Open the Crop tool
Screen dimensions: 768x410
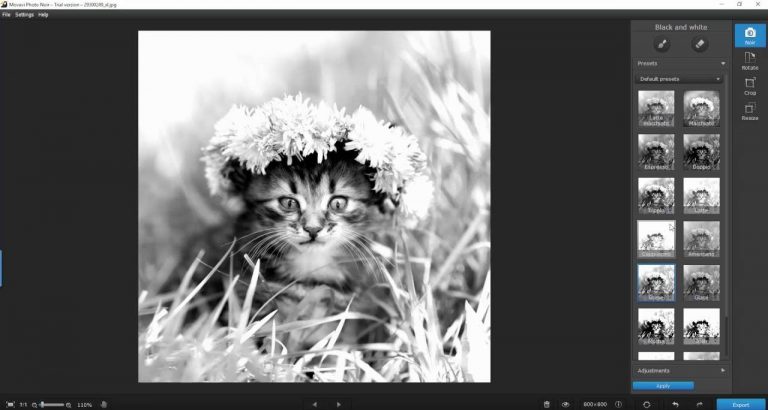[750, 86]
